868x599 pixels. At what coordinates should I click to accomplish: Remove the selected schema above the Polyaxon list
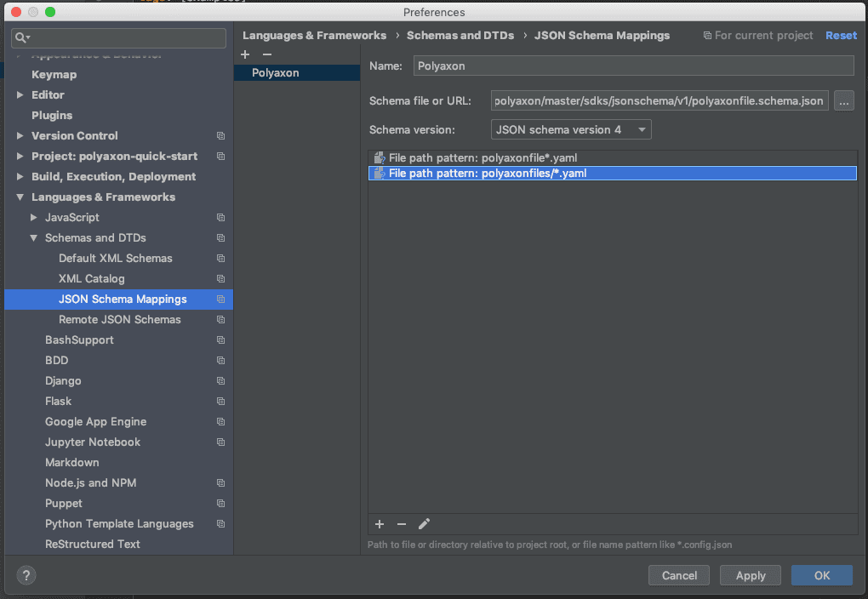pyautogui.click(x=267, y=54)
